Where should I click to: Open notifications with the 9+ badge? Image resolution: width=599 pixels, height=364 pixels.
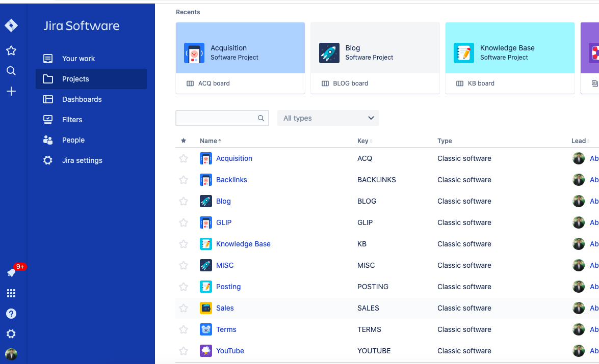[x=11, y=272]
